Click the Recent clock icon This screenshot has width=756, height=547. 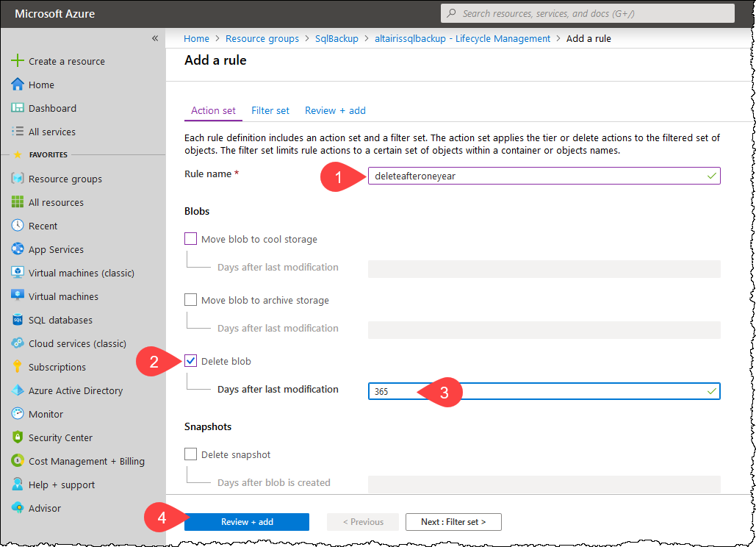(18, 225)
